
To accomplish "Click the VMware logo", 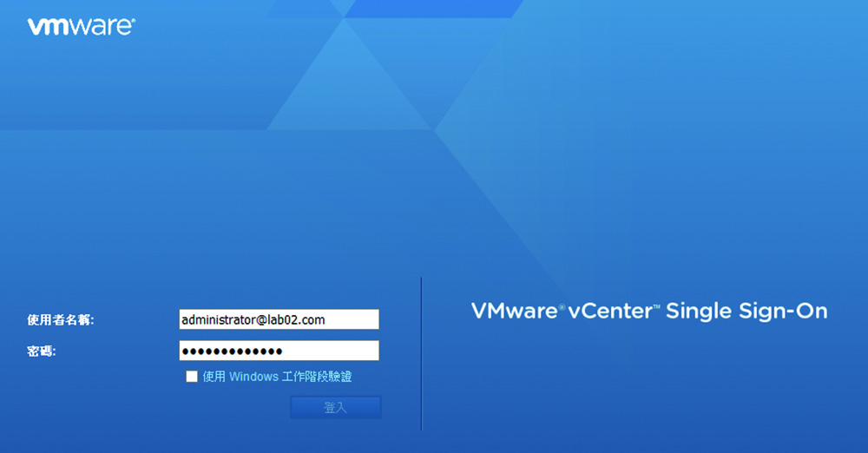I will point(82,27).
